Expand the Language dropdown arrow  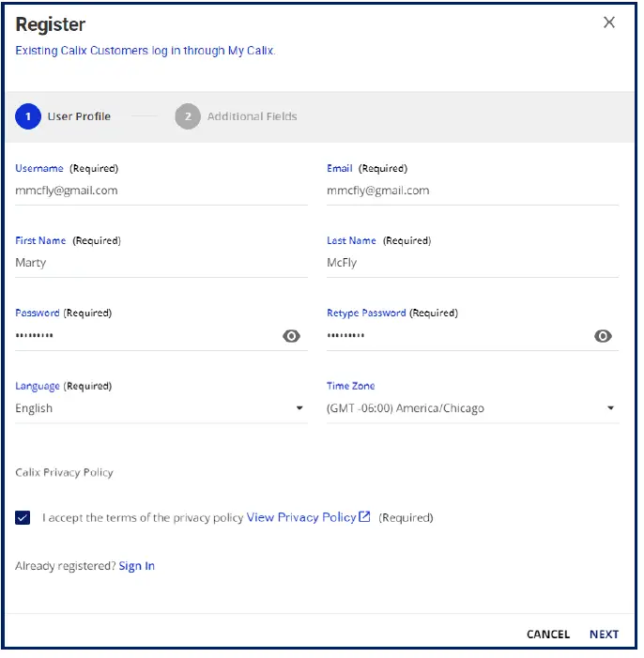tap(299, 408)
